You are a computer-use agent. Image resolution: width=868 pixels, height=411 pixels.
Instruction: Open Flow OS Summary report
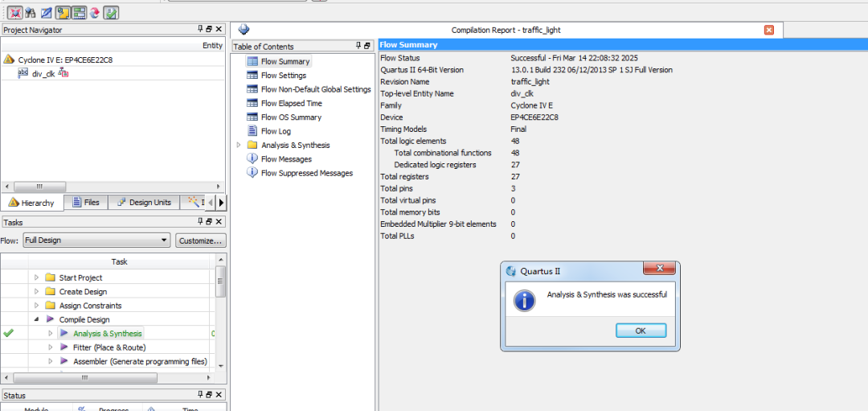(x=291, y=117)
